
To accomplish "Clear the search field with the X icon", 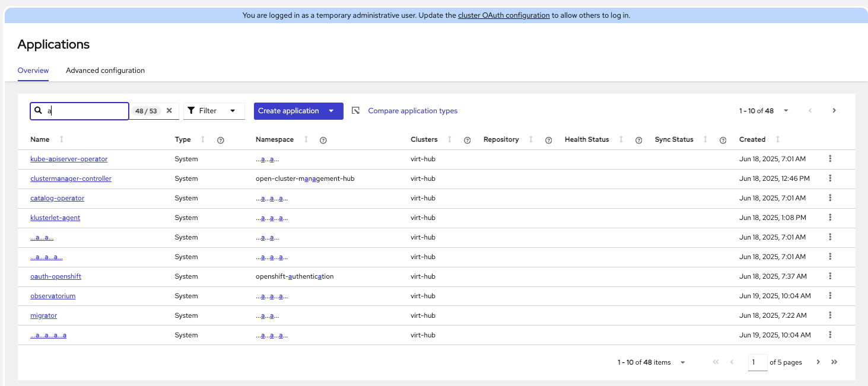I will tap(169, 111).
